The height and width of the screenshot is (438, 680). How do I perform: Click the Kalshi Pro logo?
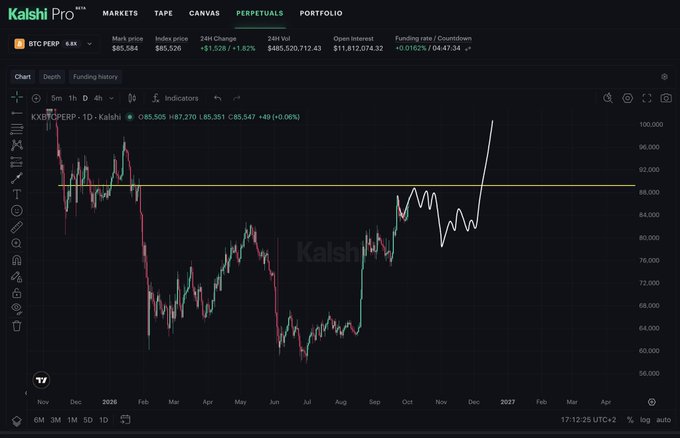pyautogui.click(x=46, y=13)
